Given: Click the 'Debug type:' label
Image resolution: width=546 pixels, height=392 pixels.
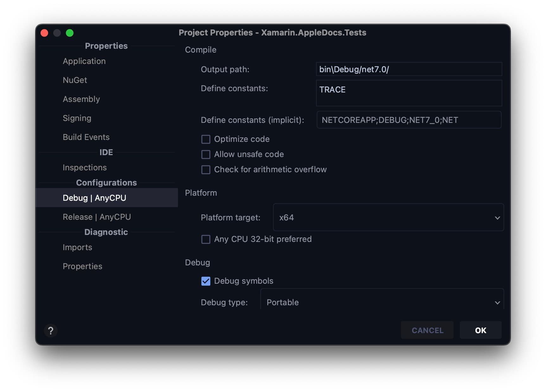Looking at the screenshot, I should pyautogui.click(x=224, y=302).
